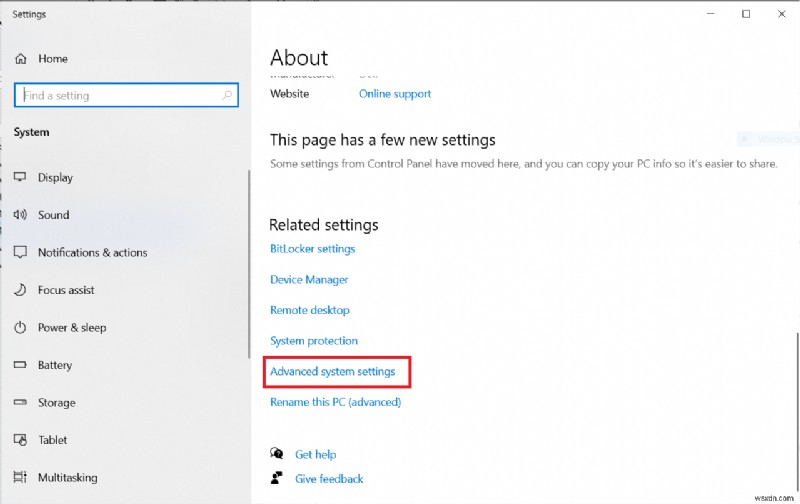
Task: Click the Storage drive icon
Action: click(20, 402)
